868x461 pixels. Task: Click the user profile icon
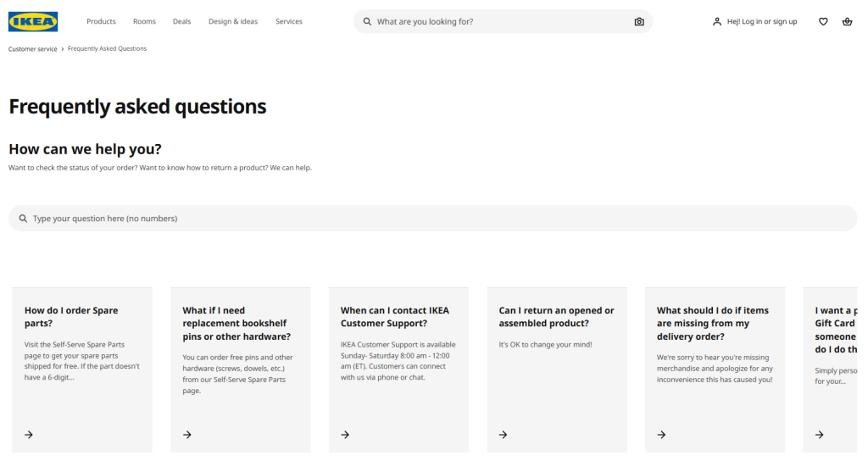(x=717, y=21)
